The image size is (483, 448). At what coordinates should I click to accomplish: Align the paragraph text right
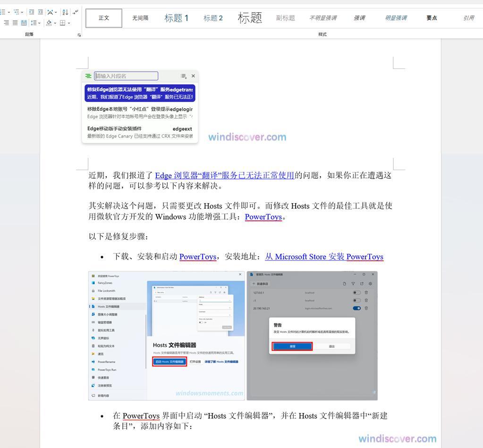click(6, 23)
